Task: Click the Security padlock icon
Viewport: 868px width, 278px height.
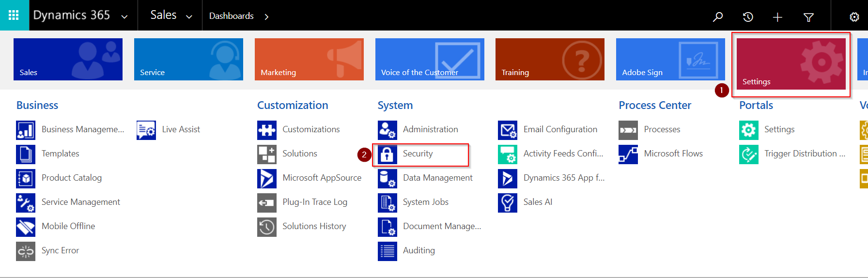Action: (x=387, y=154)
